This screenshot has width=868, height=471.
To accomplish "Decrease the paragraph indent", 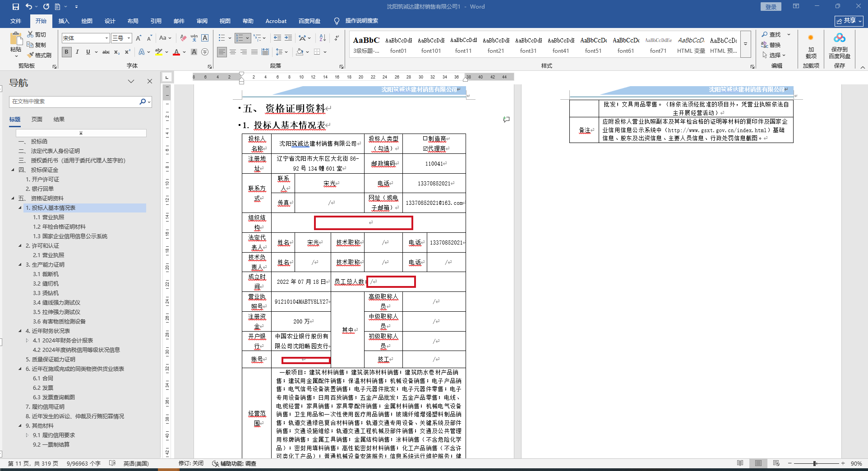I will pyautogui.click(x=277, y=38).
